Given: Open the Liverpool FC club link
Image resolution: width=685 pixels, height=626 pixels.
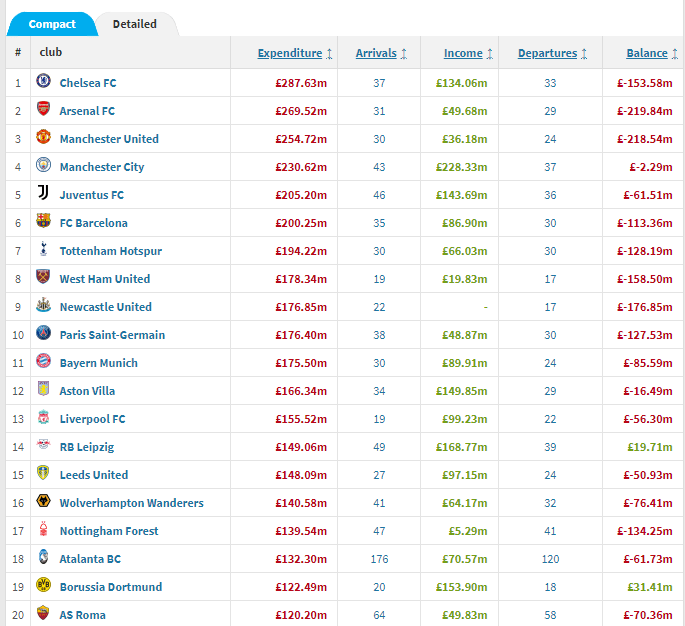Looking at the screenshot, I should pyautogui.click(x=93, y=418).
